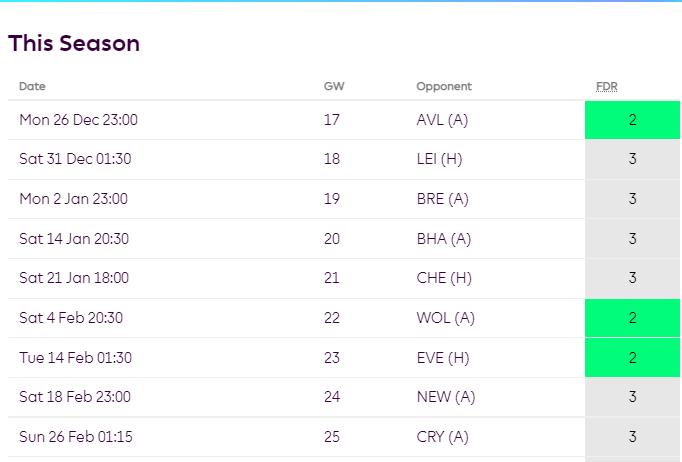Click the GW column header
The image size is (682, 462).
coord(334,87)
